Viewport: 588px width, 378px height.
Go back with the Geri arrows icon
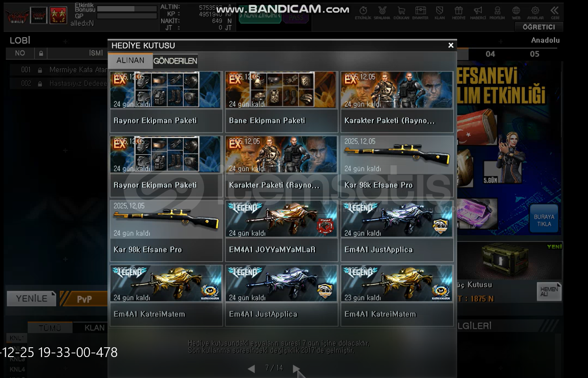pyautogui.click(x=555, y=13)
